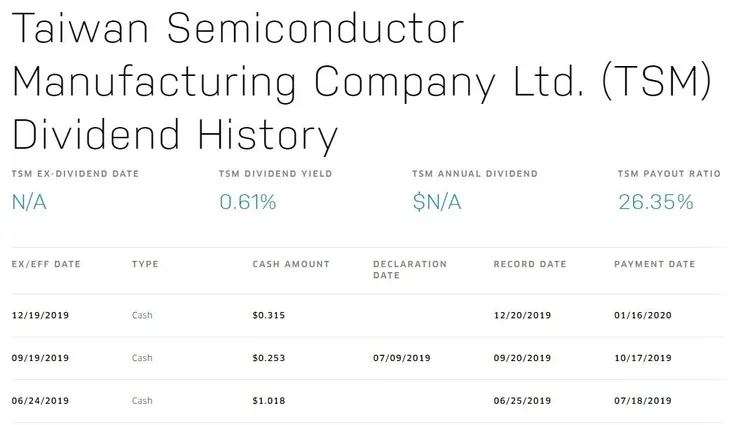Click the Declaration Date column header
Image resolution: width=740 pixels, height=425 pixels.
pyautogui.click(x=409, y=270)
